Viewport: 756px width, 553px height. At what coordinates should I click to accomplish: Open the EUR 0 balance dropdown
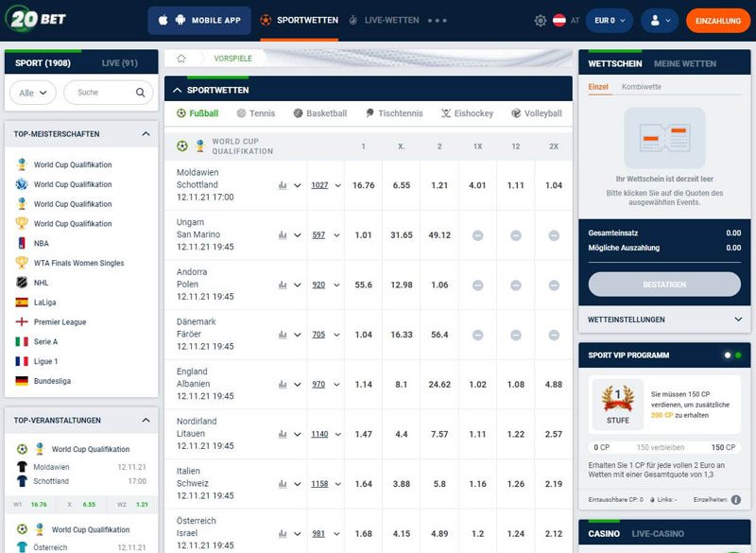click(609, 20)
